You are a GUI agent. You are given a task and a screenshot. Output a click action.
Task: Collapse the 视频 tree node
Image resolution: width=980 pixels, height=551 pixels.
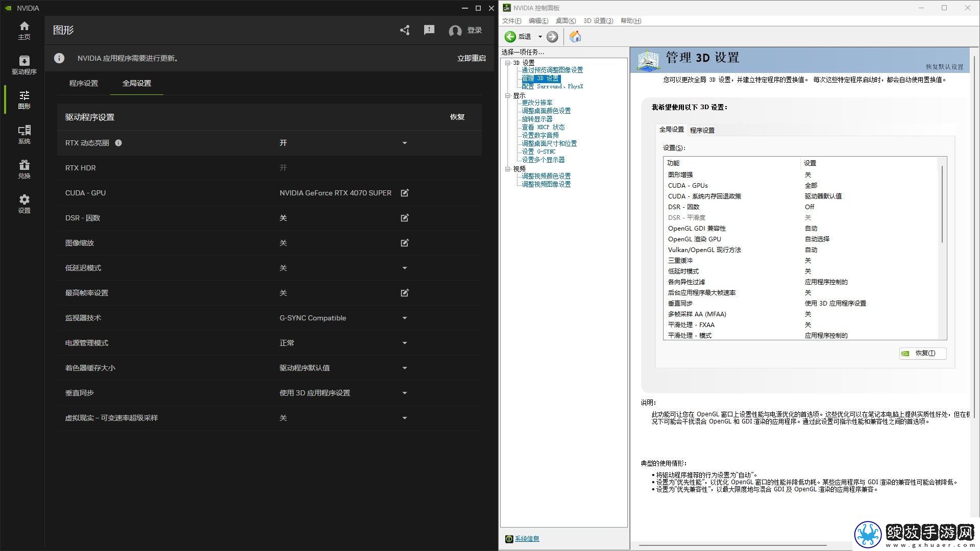[508, 169]
